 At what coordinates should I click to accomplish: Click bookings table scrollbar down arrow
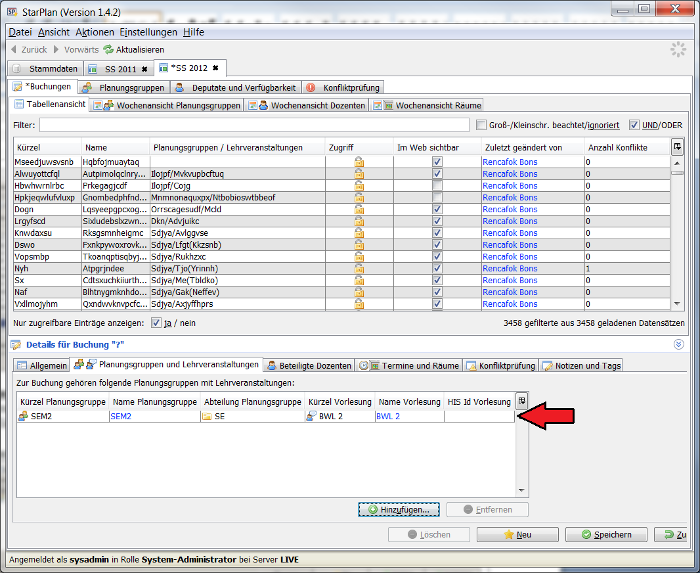(677, 304)
